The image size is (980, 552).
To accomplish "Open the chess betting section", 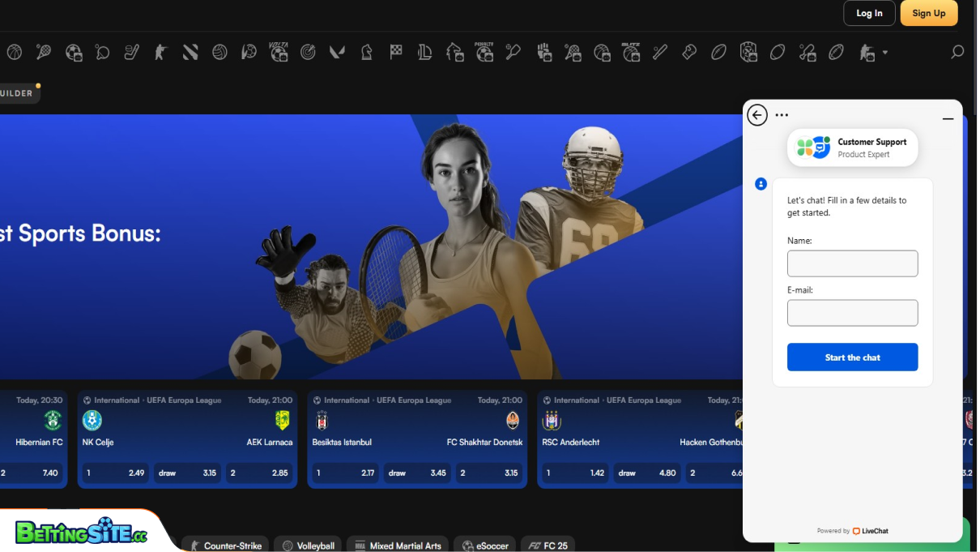I will [366, 52].
